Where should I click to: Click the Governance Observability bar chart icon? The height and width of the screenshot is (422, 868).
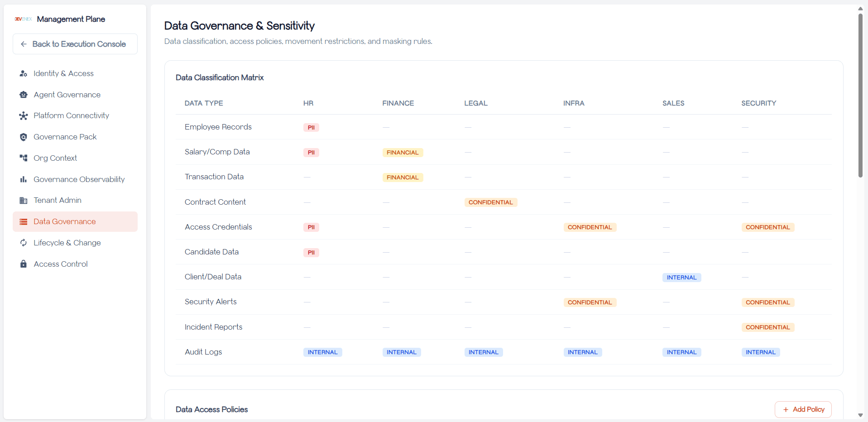24,179
